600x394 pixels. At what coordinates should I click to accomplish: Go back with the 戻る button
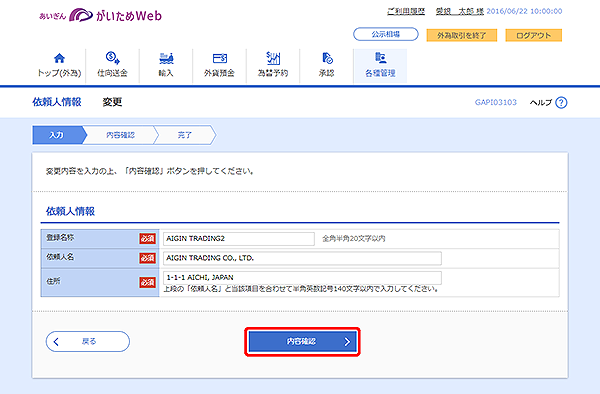click(x=88, y=341)
